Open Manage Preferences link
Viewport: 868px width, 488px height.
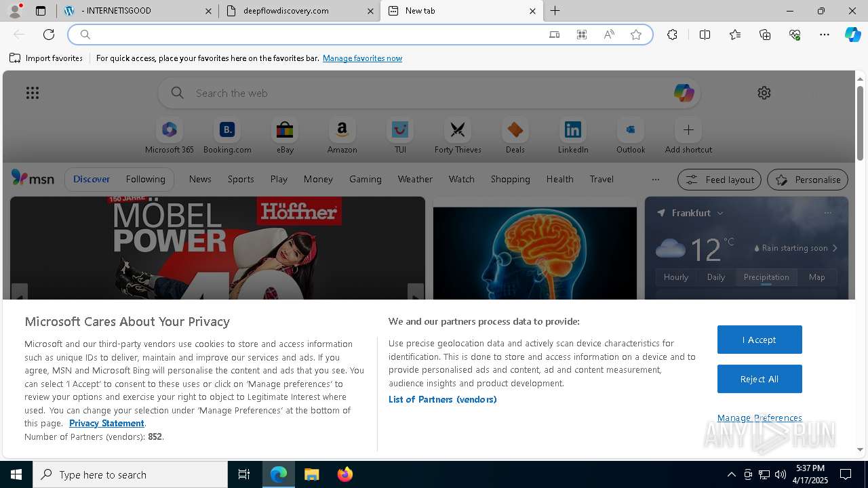tap(759, 418)
